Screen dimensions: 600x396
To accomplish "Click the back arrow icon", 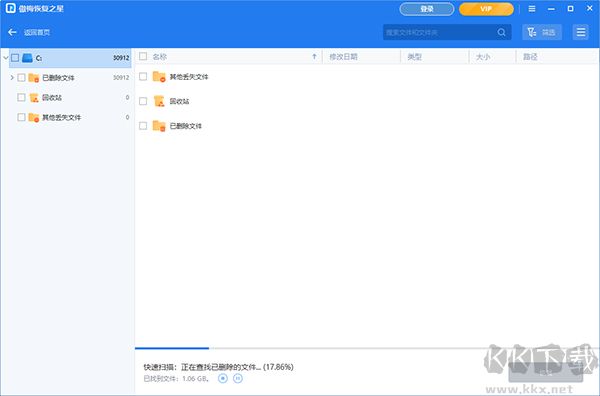I will click(12, 32).
